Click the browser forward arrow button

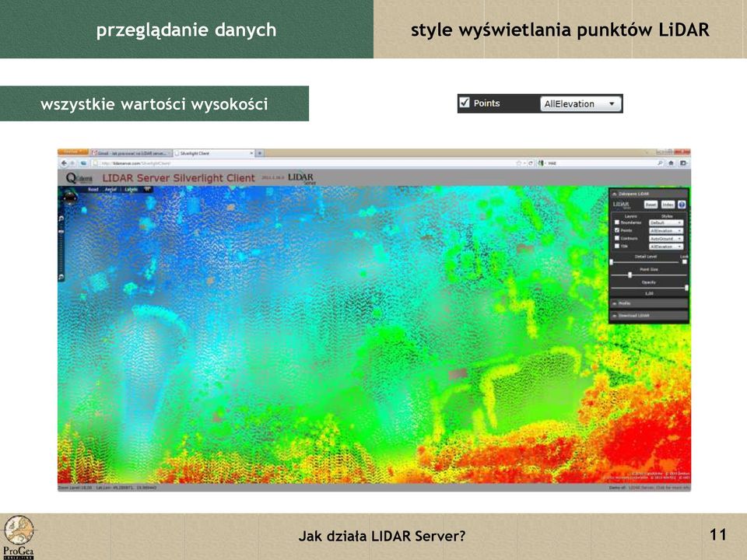72,163
